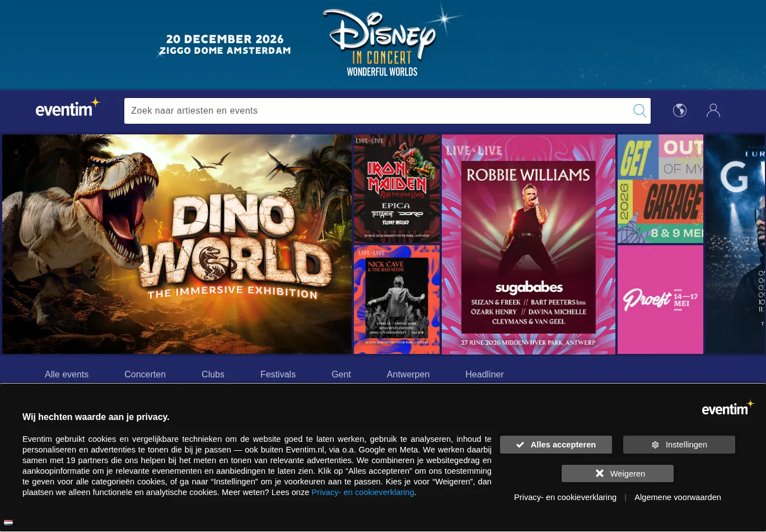Viewport: 766px width, 532px height.
Task: Open the globe language selector
Action: click(680, 110)
